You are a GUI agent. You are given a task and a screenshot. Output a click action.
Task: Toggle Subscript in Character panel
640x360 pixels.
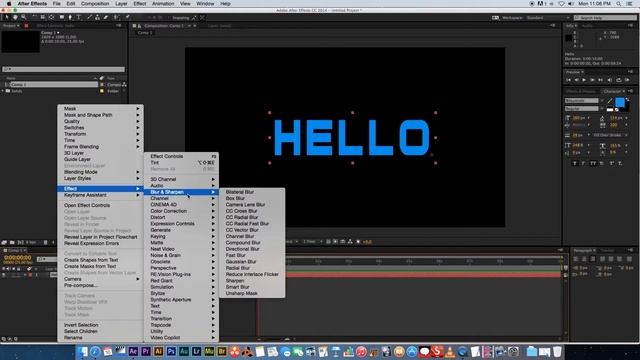pos(620,163)
